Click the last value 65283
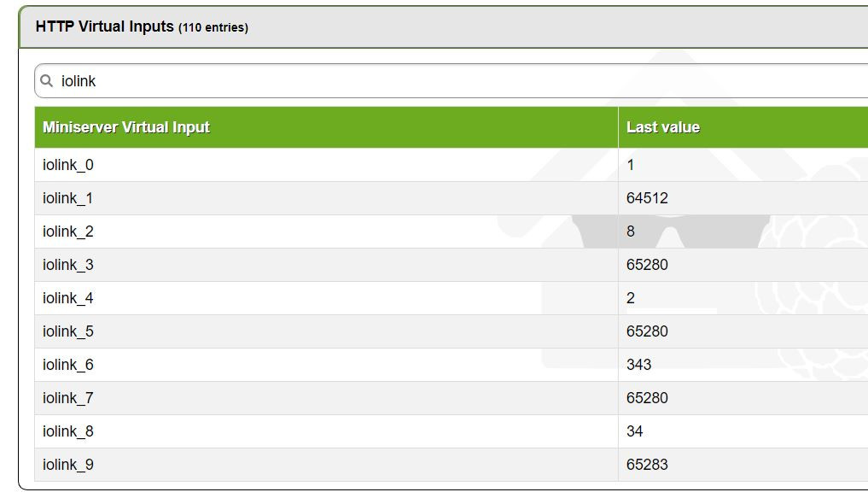The height and width of the screenshot is (498, 868). 647,465
